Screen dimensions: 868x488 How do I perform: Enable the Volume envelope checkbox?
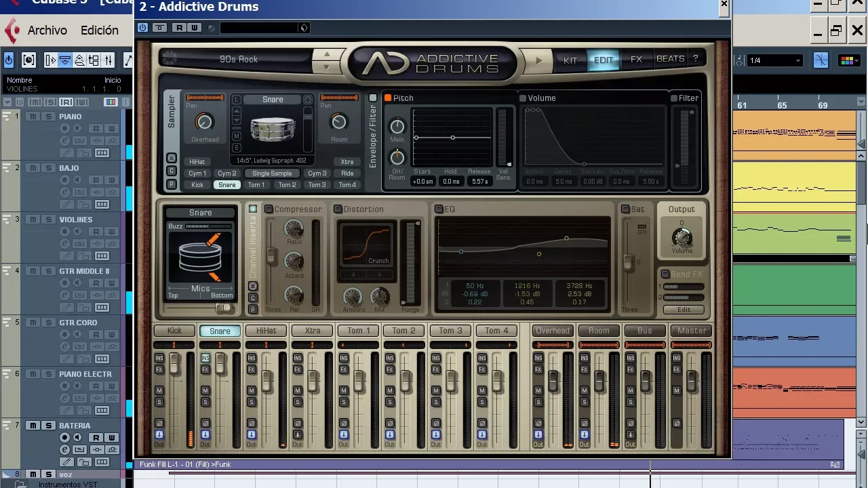(522, 98)
